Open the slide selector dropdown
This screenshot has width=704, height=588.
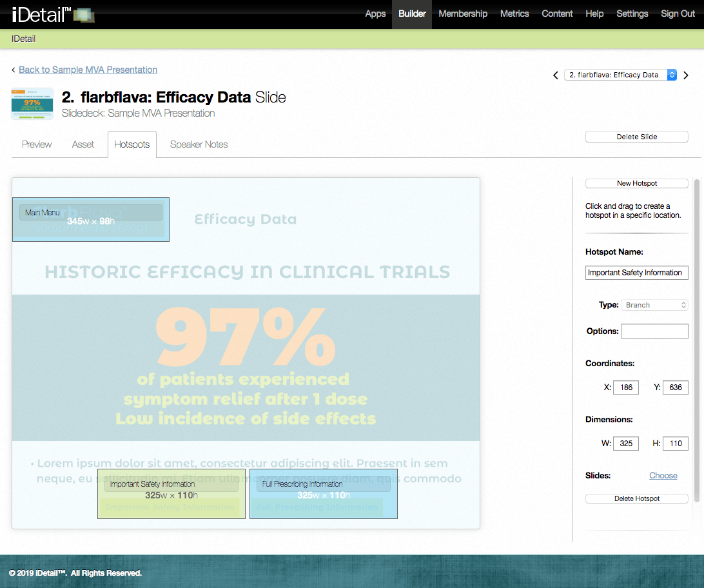tap(621, 75)
